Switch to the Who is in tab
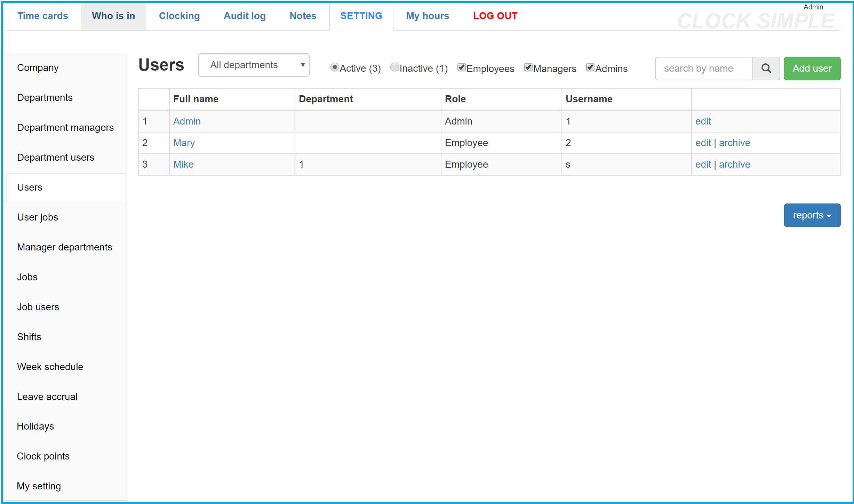The image size is (854, 504). [x=113, y=16]
